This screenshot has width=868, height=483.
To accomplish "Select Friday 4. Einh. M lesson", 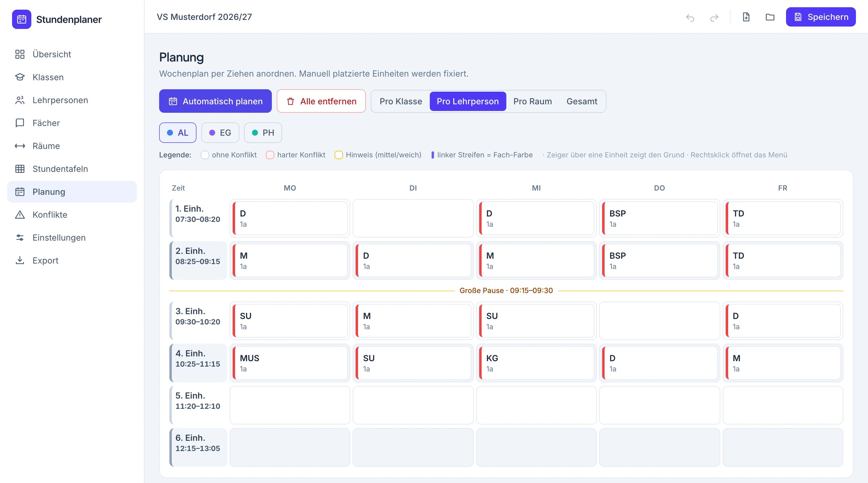I will click(x=783, y=363).
